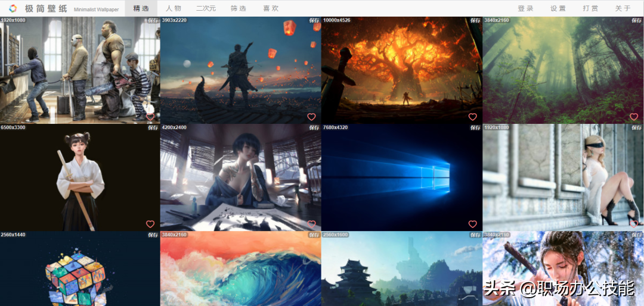Like the misty green forest wallpaper
This screenshot has width=644, height=306.
point(634,117)
